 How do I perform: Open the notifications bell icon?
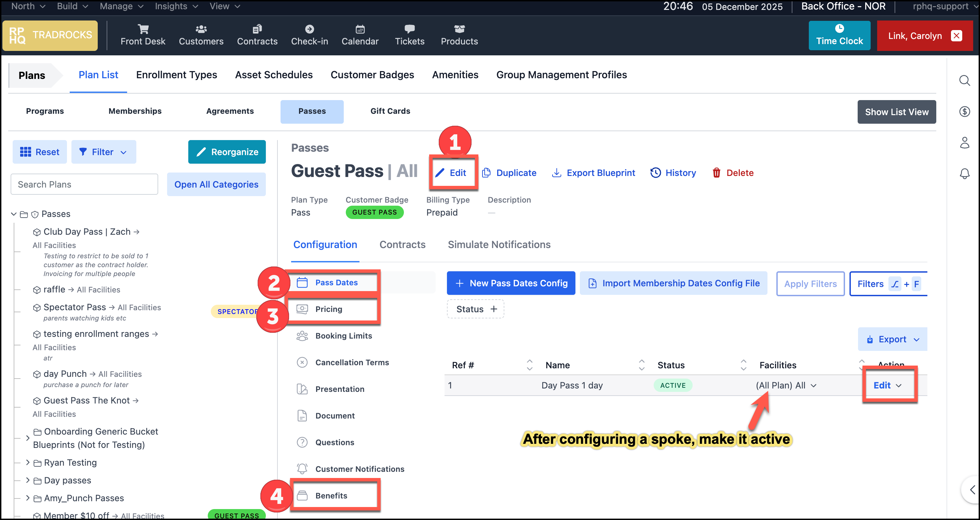pyautogui.click(x=964, y=174)
